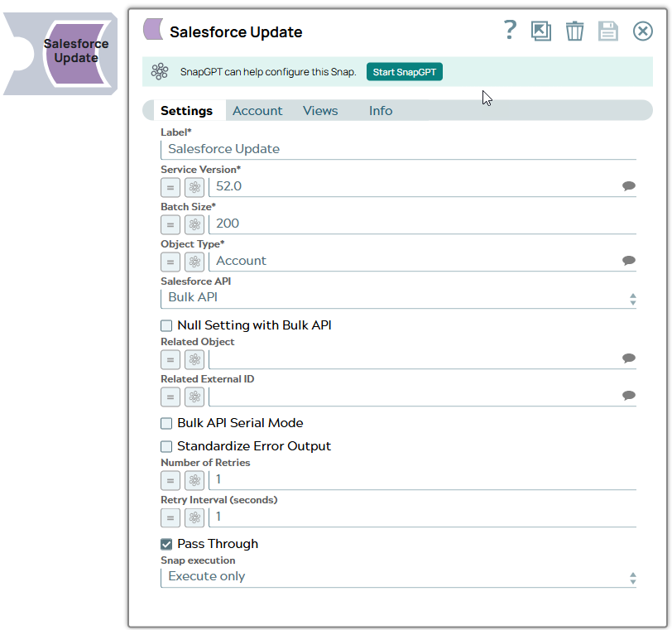Click the Label input field
This screenshot has height=630, width=672.
pos(398,150)
